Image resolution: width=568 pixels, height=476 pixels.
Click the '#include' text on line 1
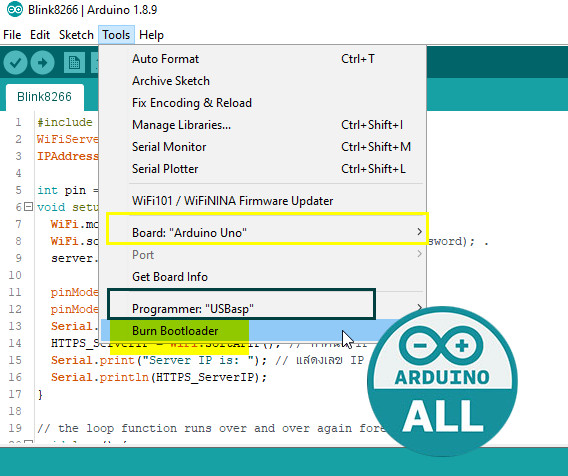(x=64, y=122)
